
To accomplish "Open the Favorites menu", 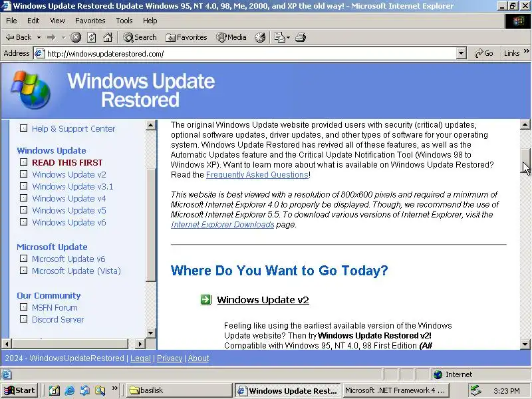I will [90, 21].
